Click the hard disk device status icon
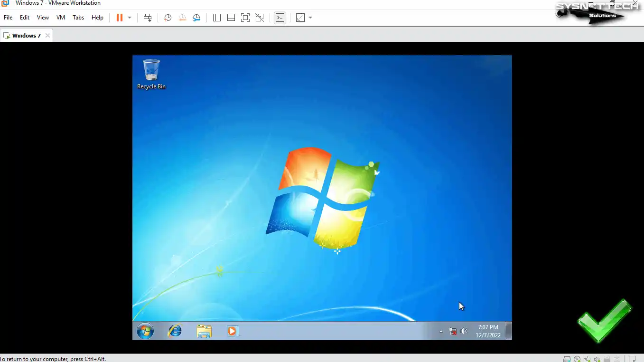644x362 pixels. point(567,359)
